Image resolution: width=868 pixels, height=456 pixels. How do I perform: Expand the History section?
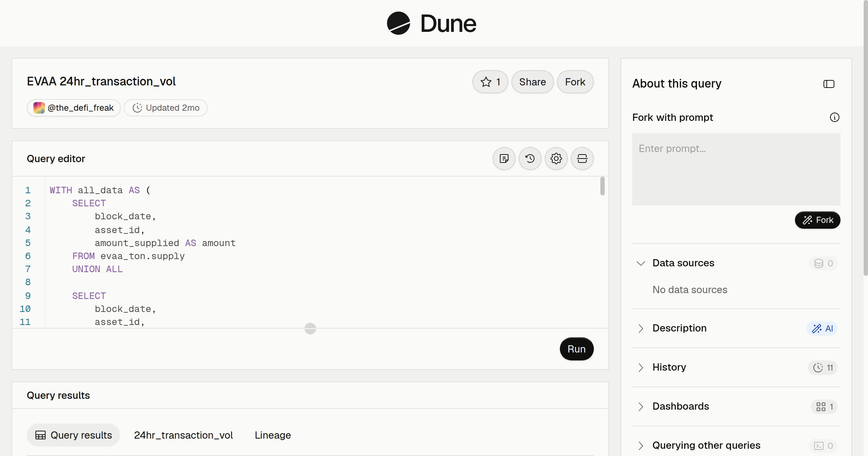[641, 367]
